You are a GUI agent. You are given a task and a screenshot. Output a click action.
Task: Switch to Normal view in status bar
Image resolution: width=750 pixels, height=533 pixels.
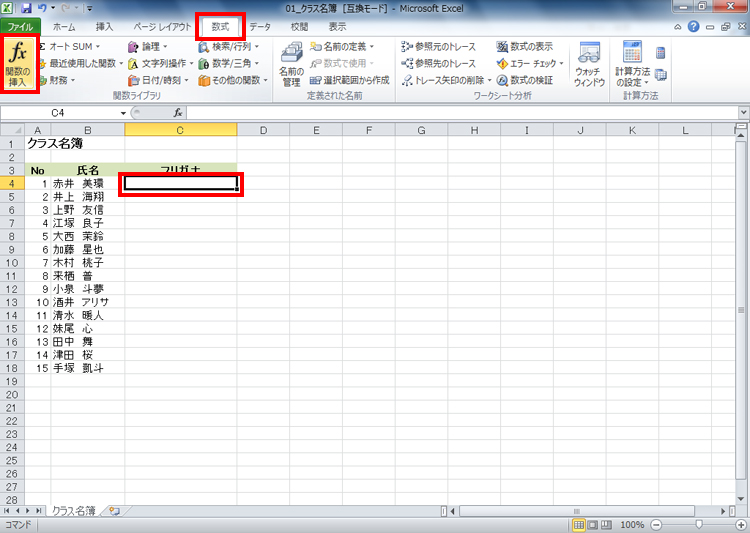click(x=579, y=525)
